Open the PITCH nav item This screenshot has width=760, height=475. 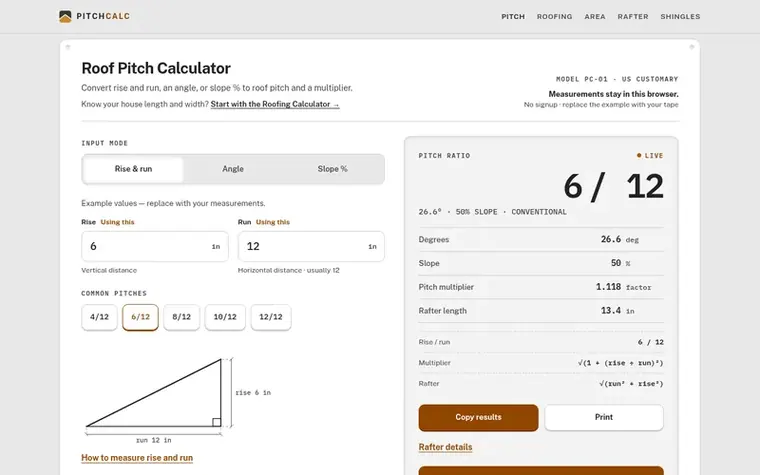(x=513, y=16)
